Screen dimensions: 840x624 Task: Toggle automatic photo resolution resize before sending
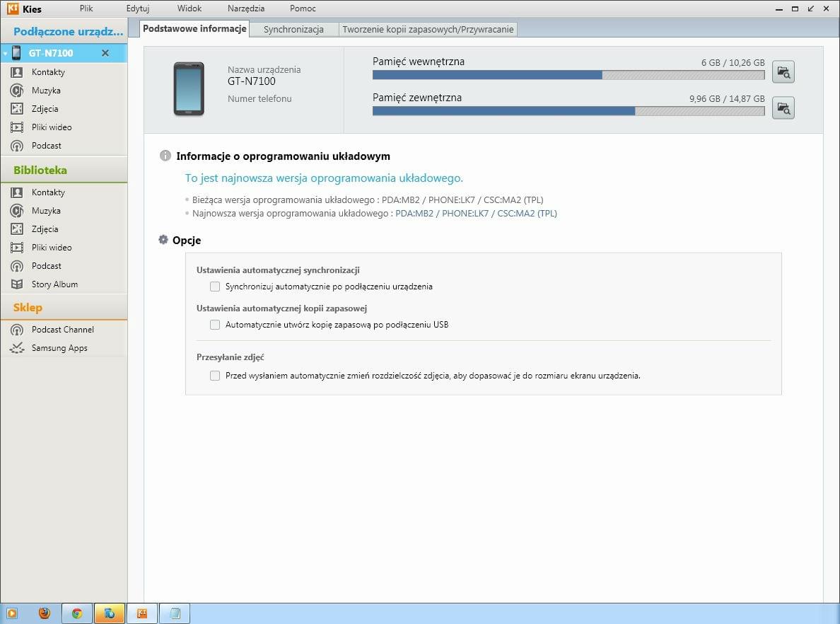[215, 375]
